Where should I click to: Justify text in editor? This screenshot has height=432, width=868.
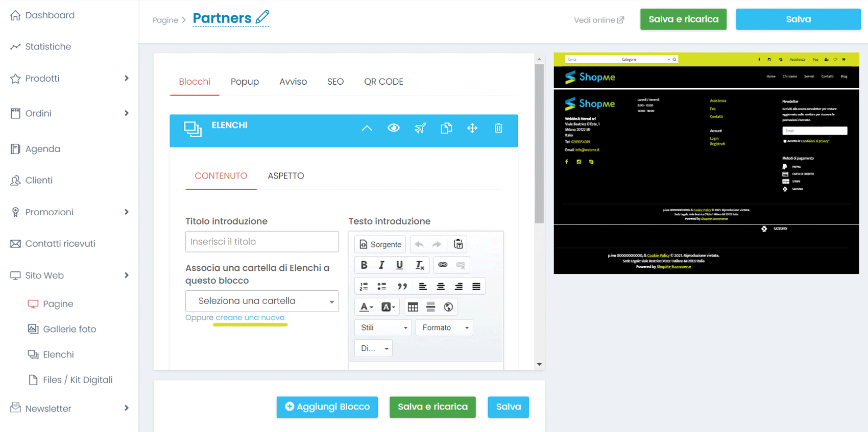476,286
